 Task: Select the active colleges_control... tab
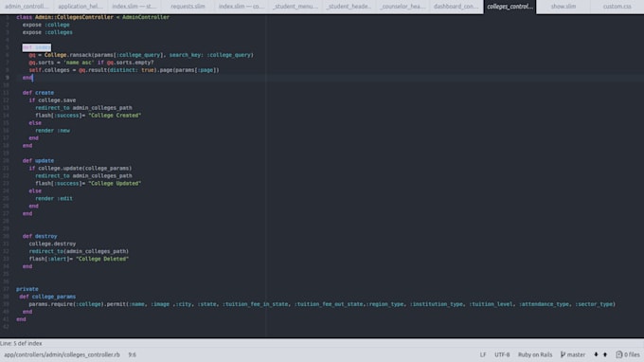click(x=510, y=7)
